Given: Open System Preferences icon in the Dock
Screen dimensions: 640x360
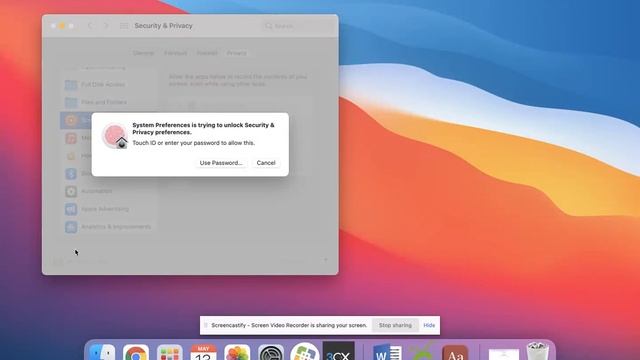Looking at the screenshot, I should [271, 352].
